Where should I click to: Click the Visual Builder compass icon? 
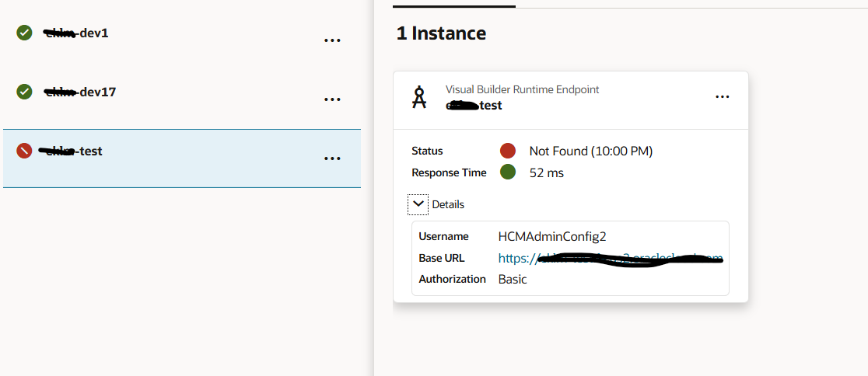pos(419,97)
